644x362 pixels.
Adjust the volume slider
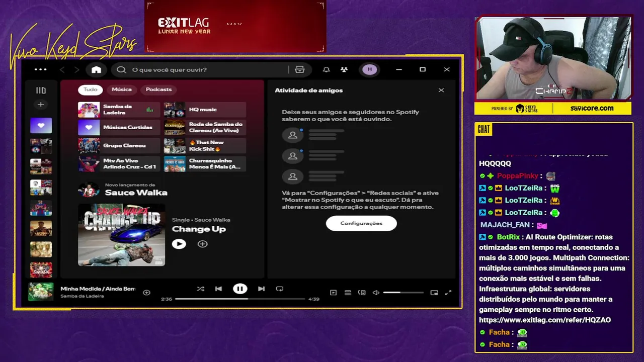click(403, 293)
